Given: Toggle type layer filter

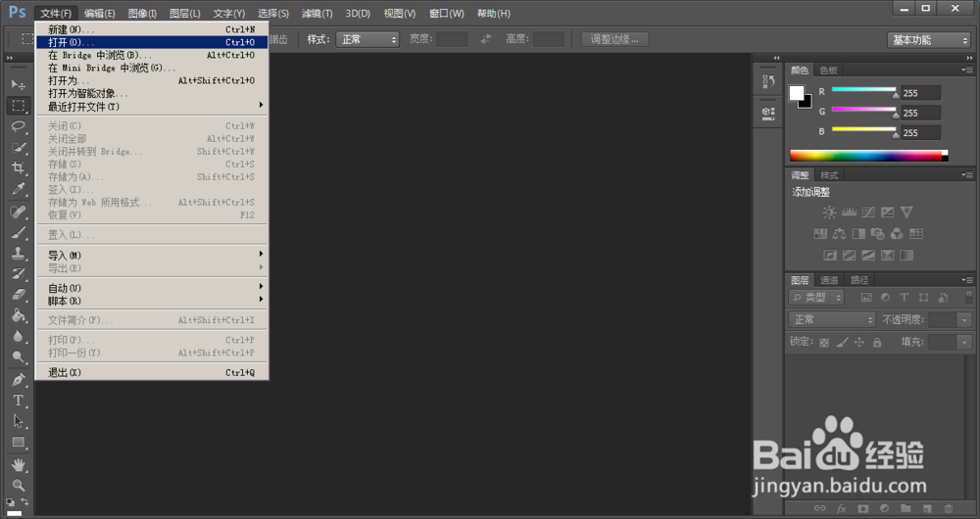Looking at the screenshot, I should pos(905,298).
